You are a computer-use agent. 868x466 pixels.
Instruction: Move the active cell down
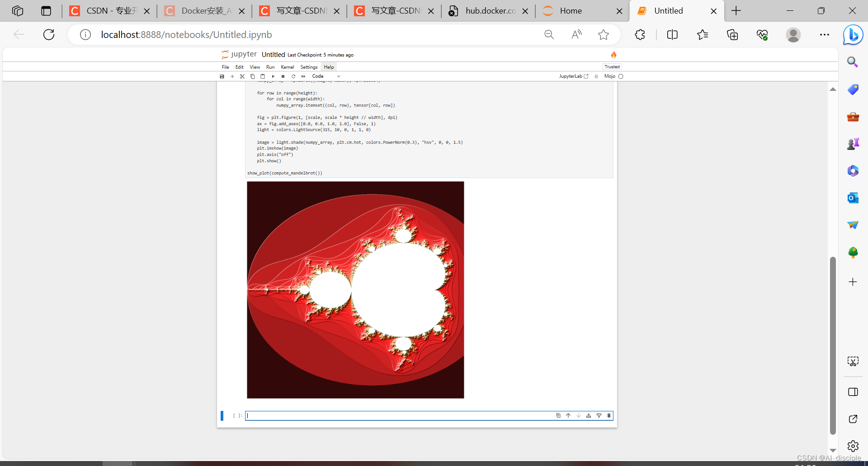click(x=579, y=415)
